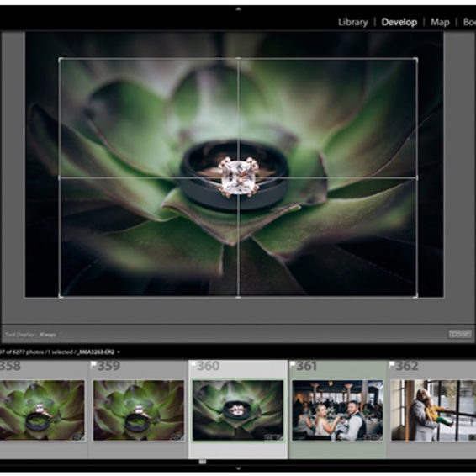Collapse the bottom filmstrip panel arrow

(x=238, y=469)
